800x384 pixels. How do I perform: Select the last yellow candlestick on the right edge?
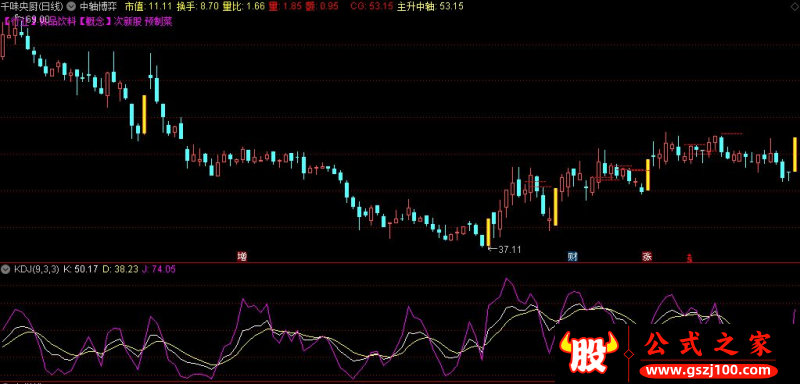point(794,155)
